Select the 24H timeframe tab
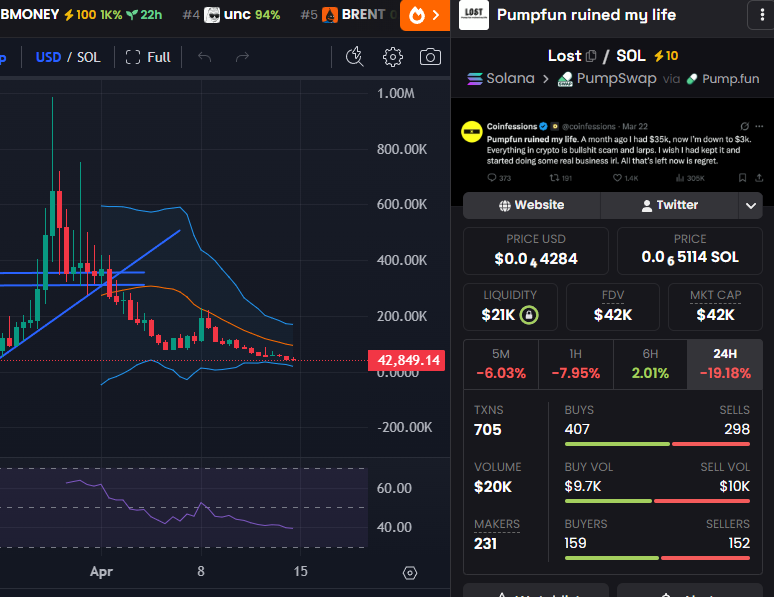 (x=725, y=364)
